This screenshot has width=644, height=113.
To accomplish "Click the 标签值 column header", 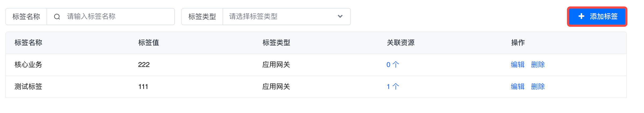I will click(x=148, y=43).
